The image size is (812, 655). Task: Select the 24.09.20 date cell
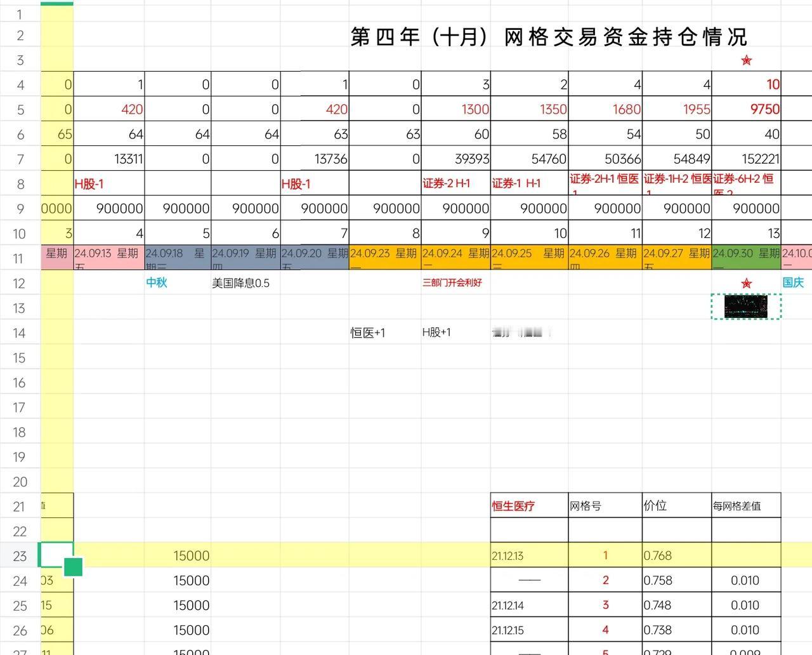[x=315, y=258]
